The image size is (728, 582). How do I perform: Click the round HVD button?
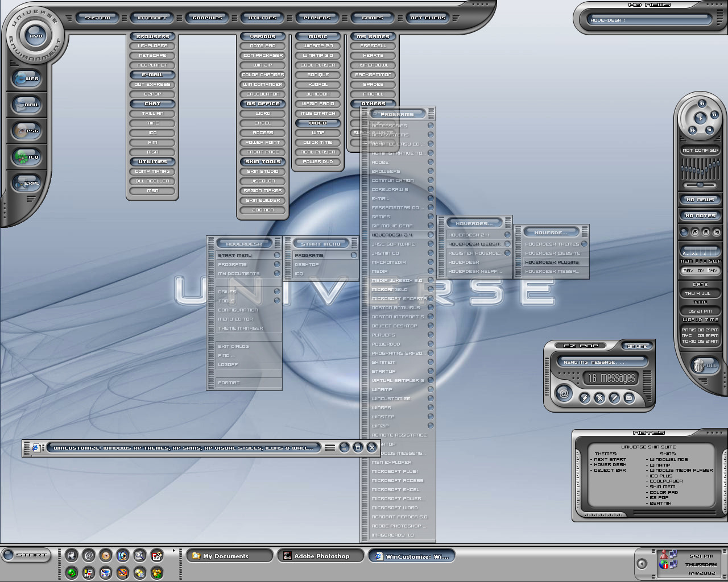pyautogui.click(x=36, y=35)
